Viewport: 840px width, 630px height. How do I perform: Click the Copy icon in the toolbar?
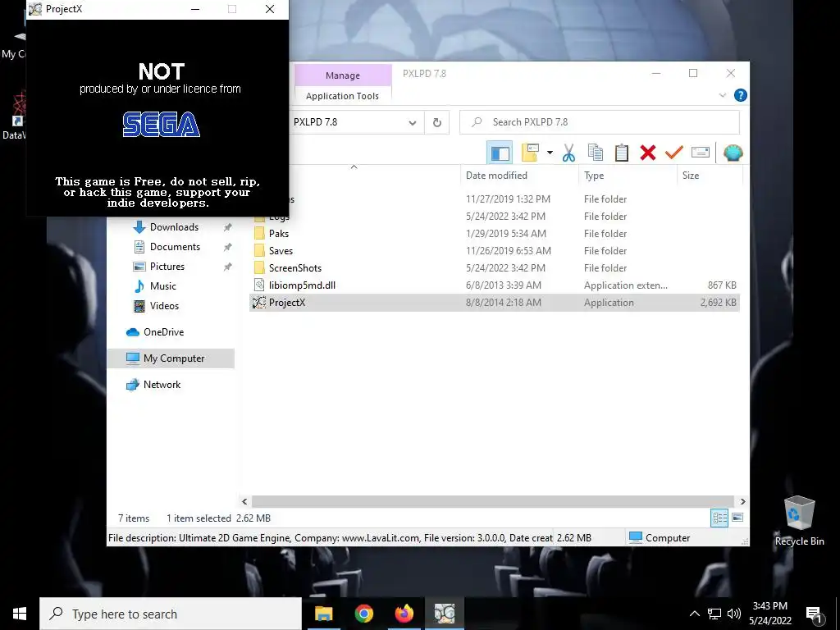tap(596, 153)
